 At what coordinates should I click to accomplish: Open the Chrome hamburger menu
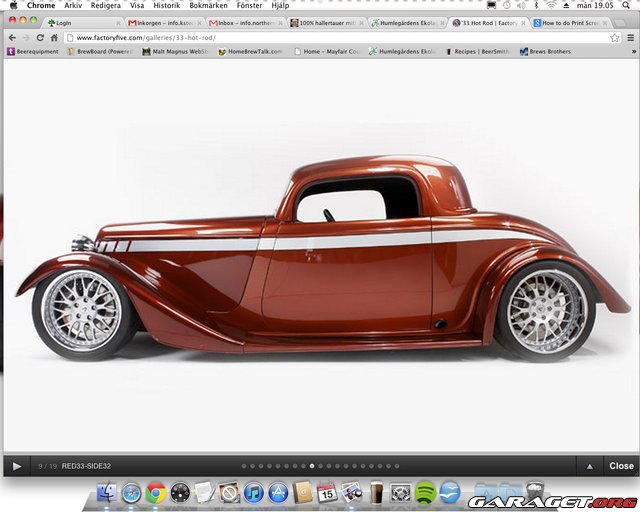(631, 37)
